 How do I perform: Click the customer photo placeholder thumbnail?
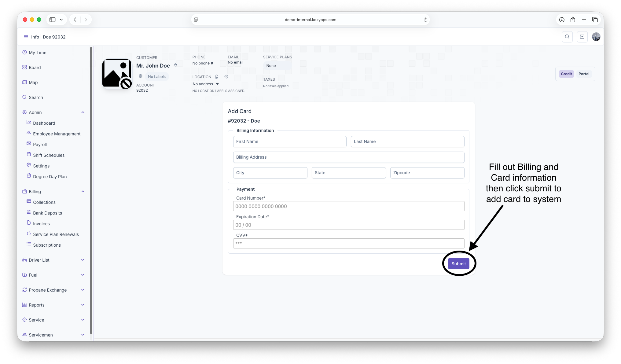coord(117,74)
